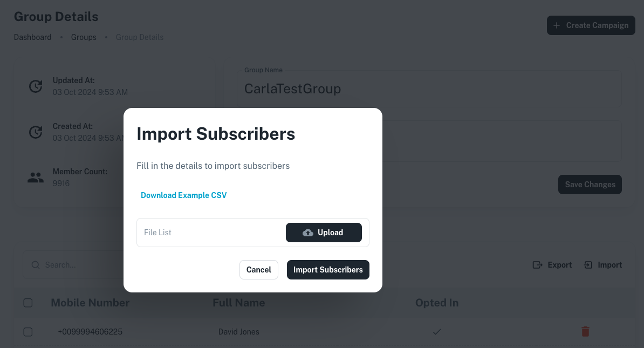Click the Member Count people icon
Screen dimensions: 644x348
click(x=36, y=178)
